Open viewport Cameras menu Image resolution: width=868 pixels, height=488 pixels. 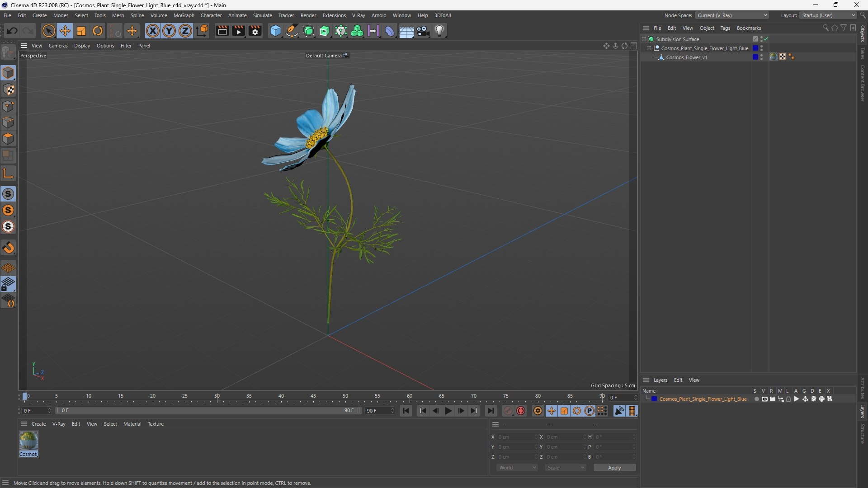[x=58, y=46]
